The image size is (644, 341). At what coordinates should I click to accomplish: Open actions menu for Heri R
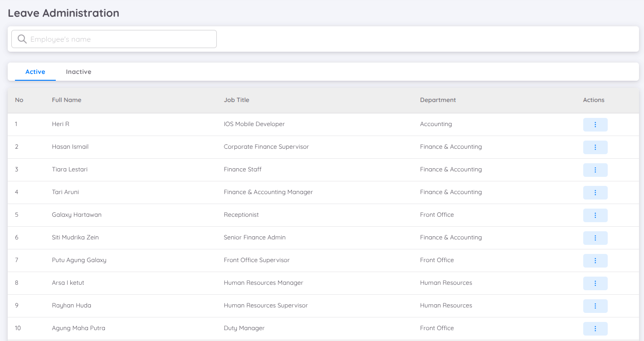point(595,125)
